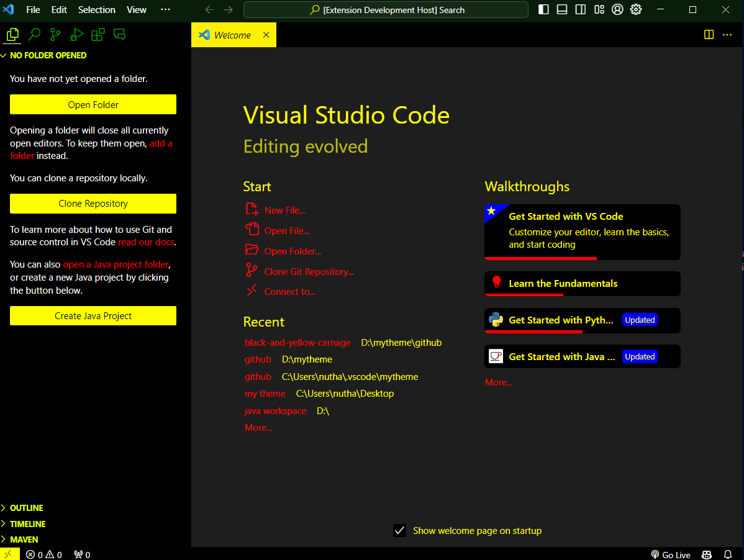Click the ports forwarded status item
The image size is (744, 560).
point(83,554)
